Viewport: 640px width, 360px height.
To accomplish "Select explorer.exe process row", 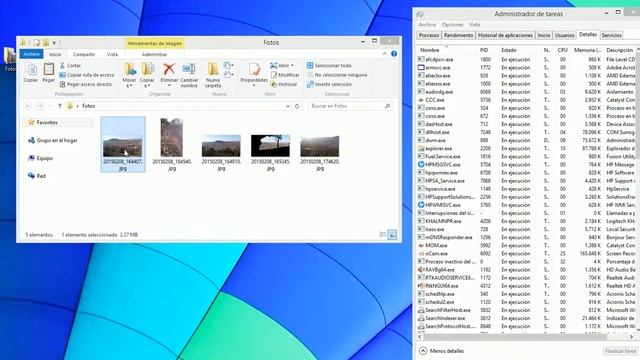I will [x=527, y=149].
